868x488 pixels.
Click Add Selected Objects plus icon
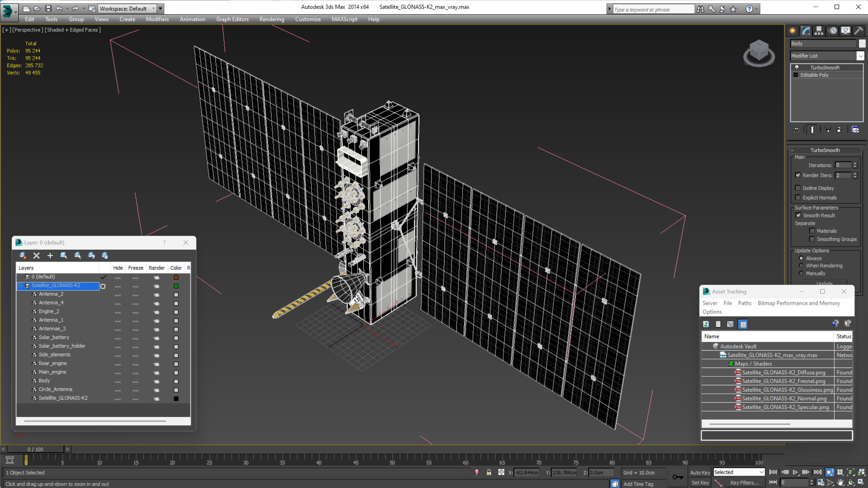50,256
